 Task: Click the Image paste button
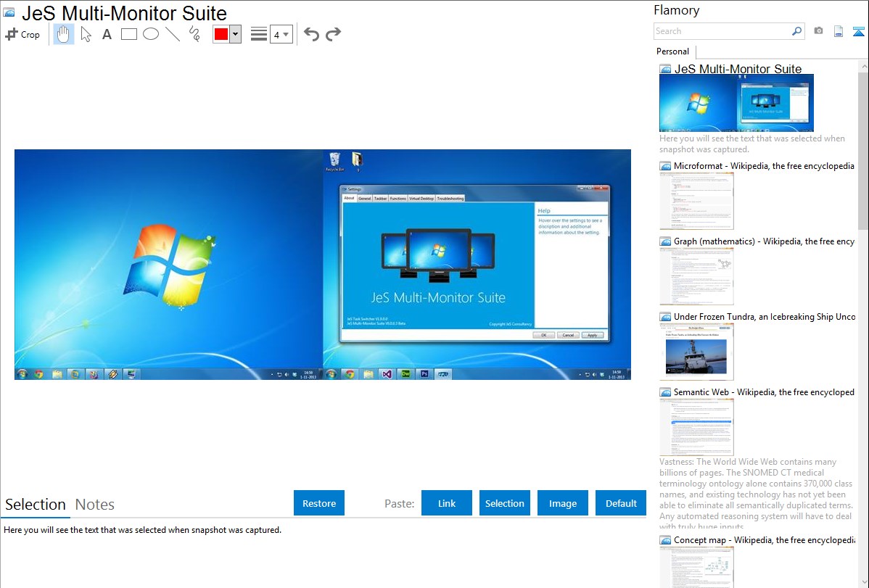(563, 503)
